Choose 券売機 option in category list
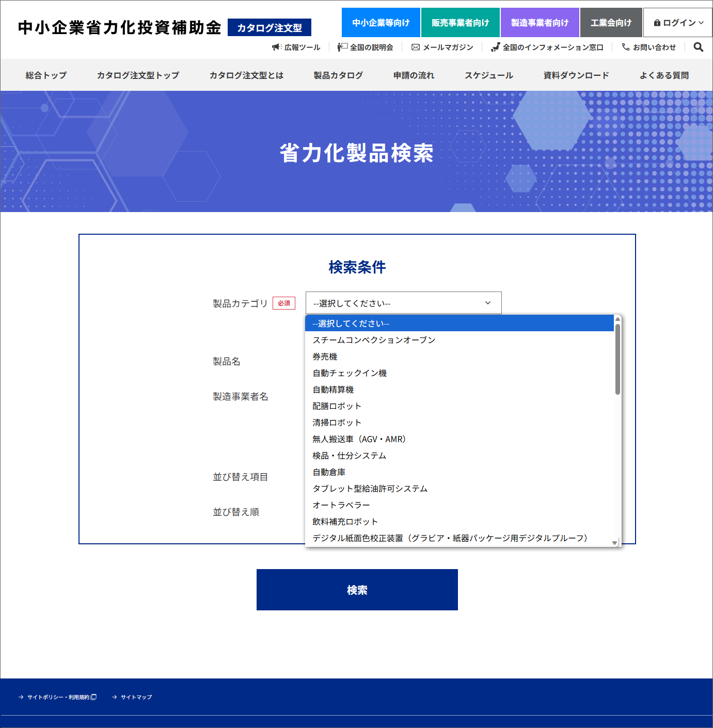The image size is (713, 728). pyautogui.click(x=460, y=357)
